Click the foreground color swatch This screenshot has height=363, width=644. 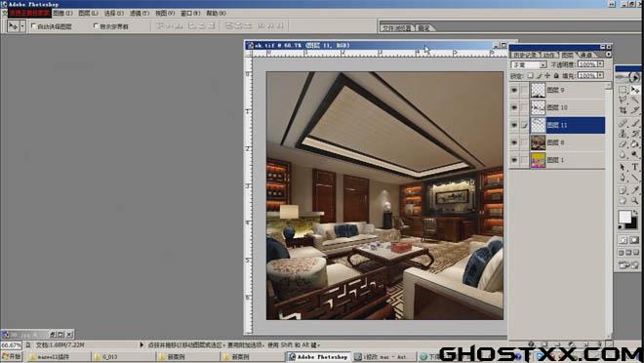tap(625, 217)
